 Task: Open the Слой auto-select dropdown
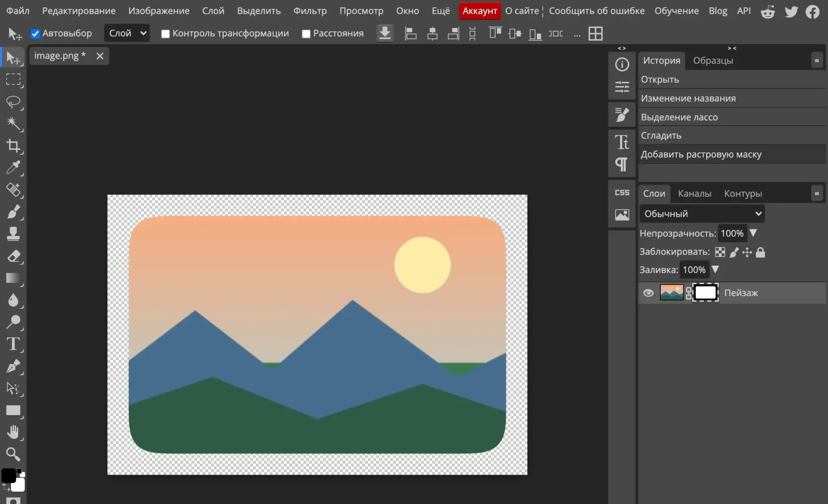click(127, 33)
